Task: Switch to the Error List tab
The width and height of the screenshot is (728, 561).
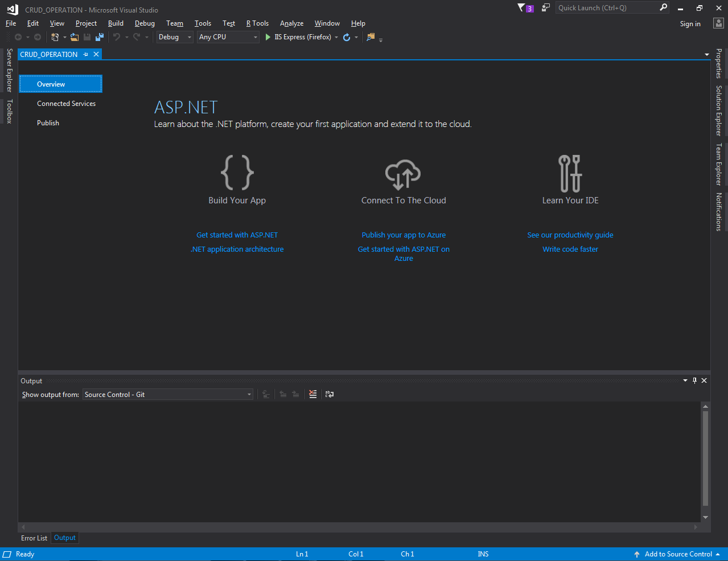Action: (34, 538)
